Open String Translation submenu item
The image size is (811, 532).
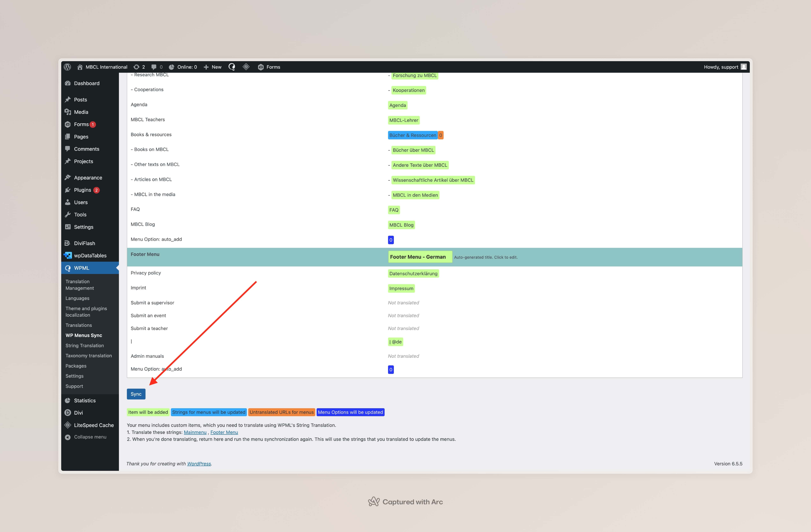click(x=84, y=345)
